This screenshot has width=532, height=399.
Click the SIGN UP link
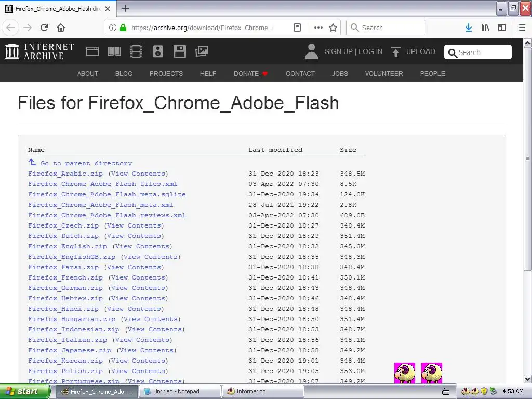pos(339,51)
